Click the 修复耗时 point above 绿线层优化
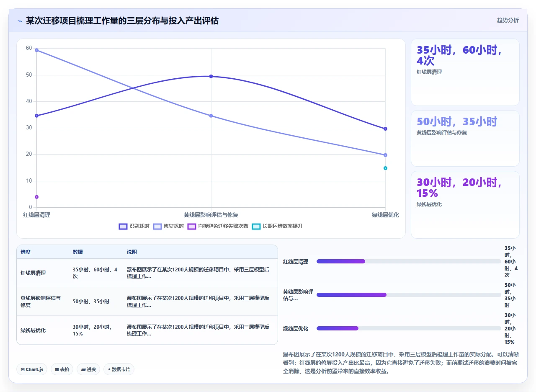The image size is (536, 392). click(x=385, y=155)
